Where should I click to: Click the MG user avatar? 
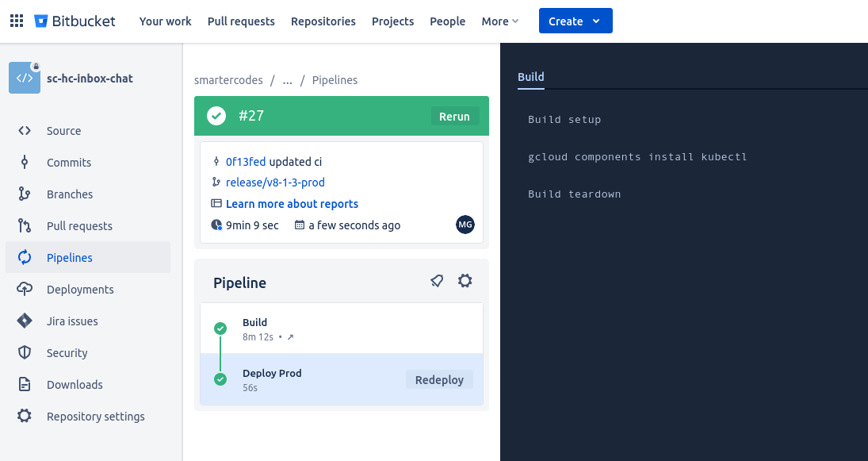point(465,225)
